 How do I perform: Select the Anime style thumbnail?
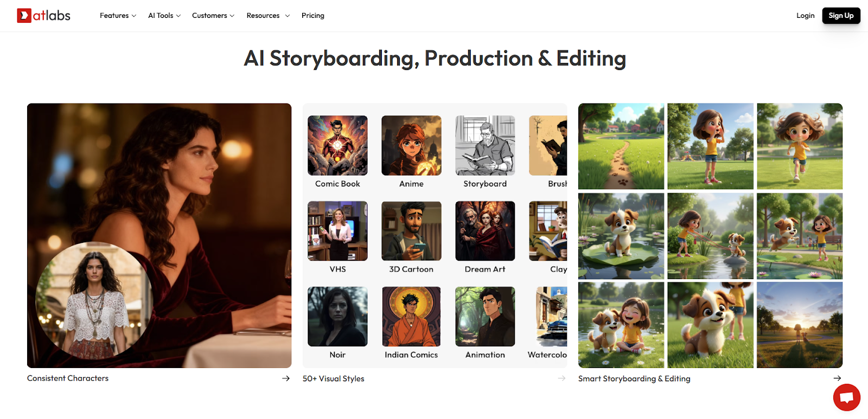[411, 145]
